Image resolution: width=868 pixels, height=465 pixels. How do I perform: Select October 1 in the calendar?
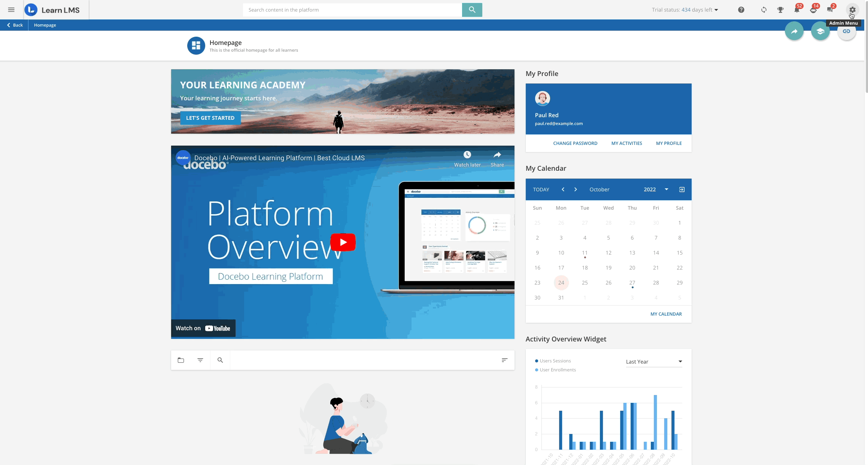click(x=679, y=223)
